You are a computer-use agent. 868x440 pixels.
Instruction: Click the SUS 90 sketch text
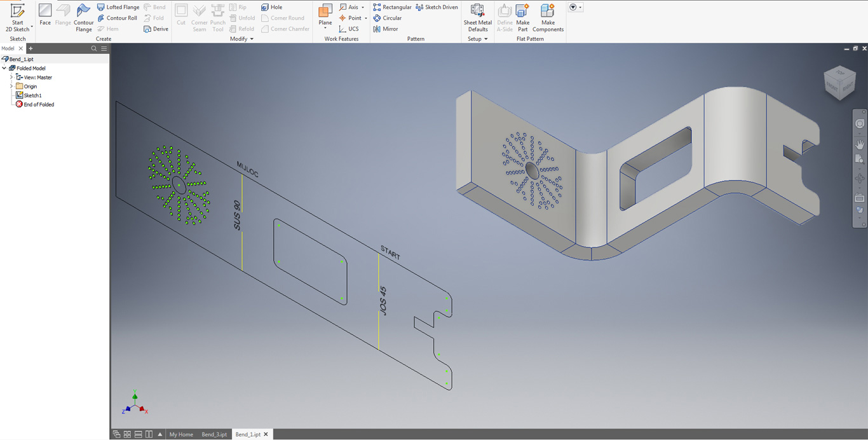[x=237, y=216]
